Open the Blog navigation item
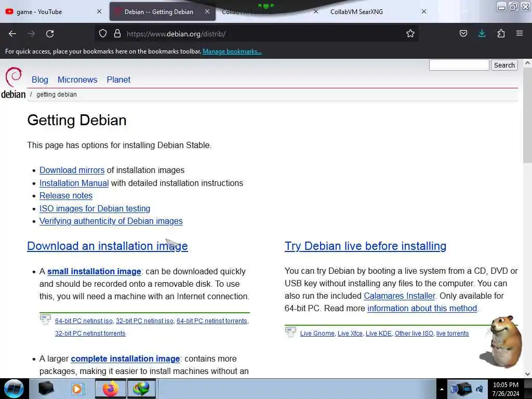The height and width of the screenshot is (399, 532). tap(39, 79)
